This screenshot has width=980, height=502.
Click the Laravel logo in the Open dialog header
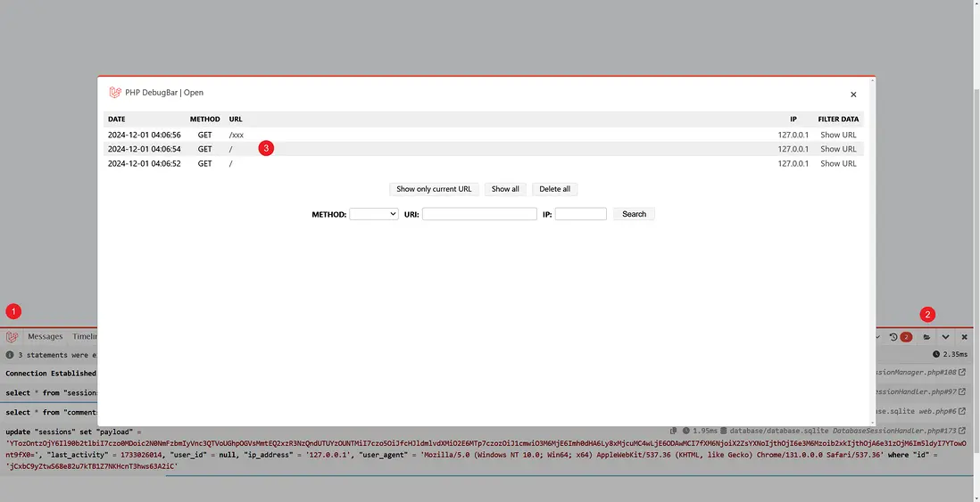click(x=115, y=93)
